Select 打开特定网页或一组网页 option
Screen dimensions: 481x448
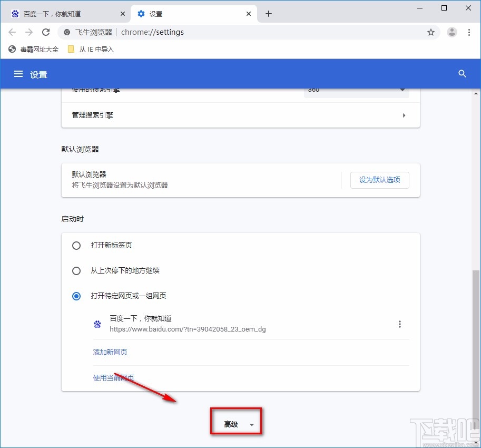coord(76,296)
